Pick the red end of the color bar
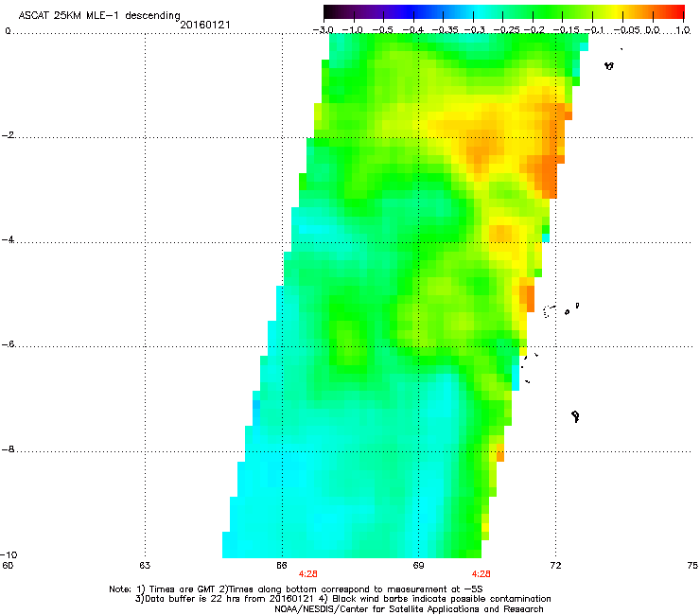Screen dimensions: 700x615 pyautogui.click(x=679, y=11)
